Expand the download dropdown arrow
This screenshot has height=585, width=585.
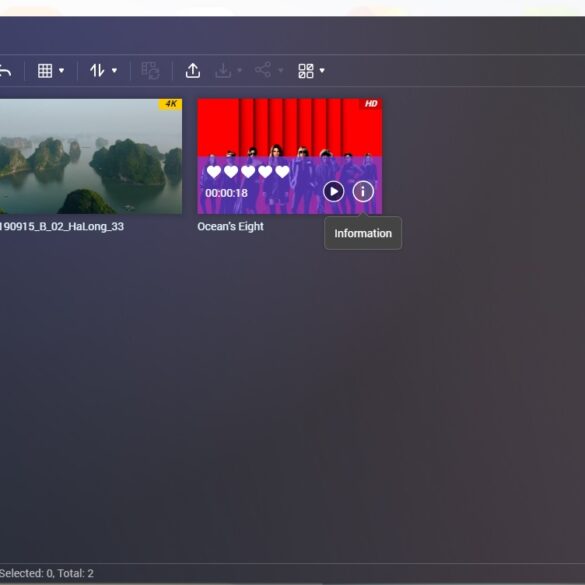click(240, 70)
